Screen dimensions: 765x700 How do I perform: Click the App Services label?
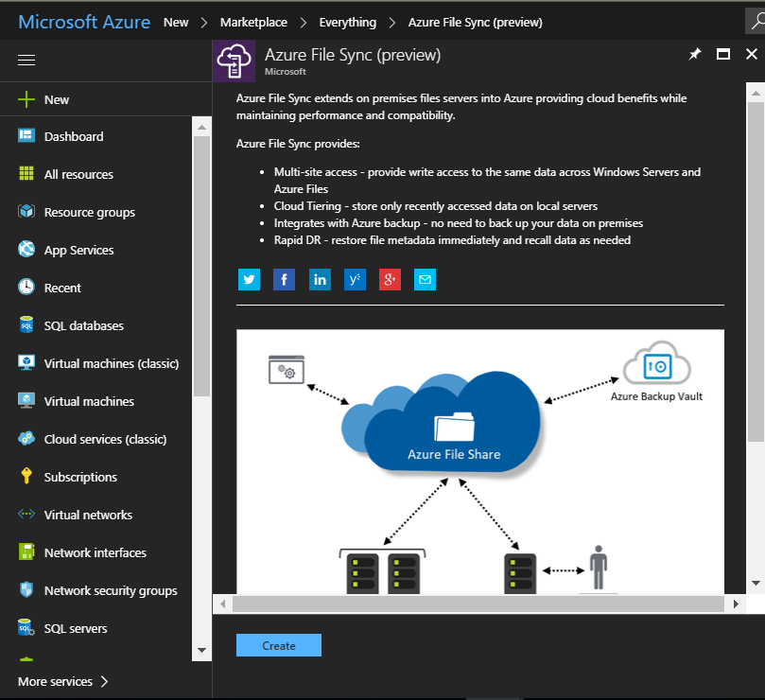79,250
